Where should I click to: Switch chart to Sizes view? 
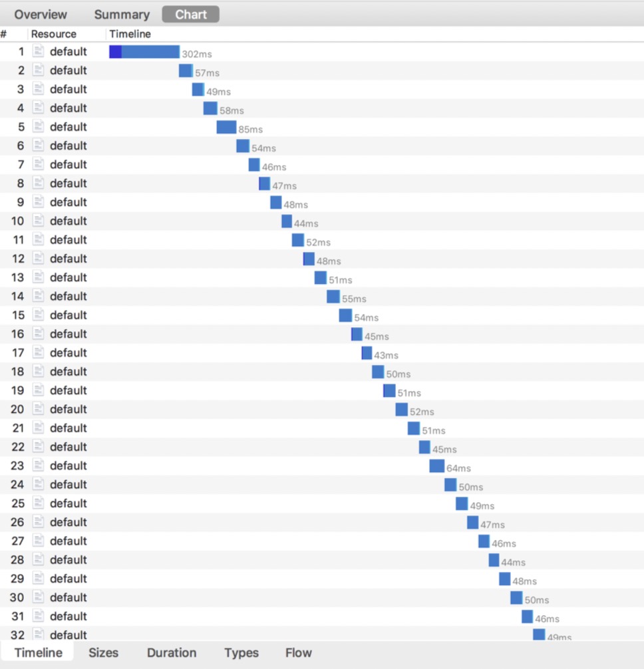[103, 653]
